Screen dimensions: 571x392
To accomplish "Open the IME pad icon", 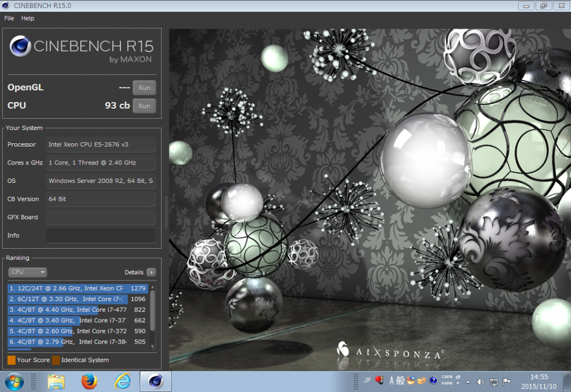I will click(x=411, y=381).
